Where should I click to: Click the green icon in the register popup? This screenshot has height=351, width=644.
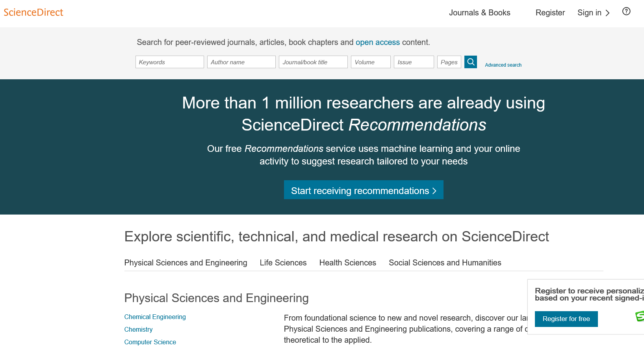point(639,316)
